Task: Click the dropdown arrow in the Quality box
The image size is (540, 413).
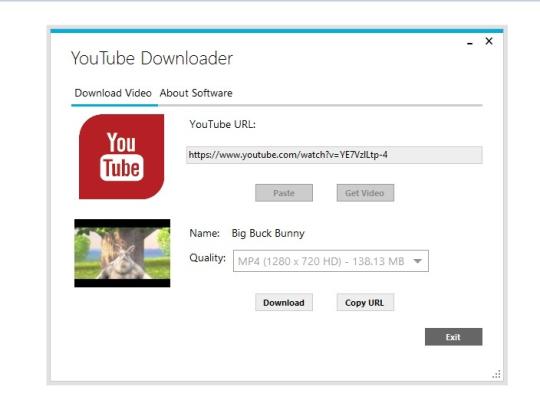Action: coord(417,261)
